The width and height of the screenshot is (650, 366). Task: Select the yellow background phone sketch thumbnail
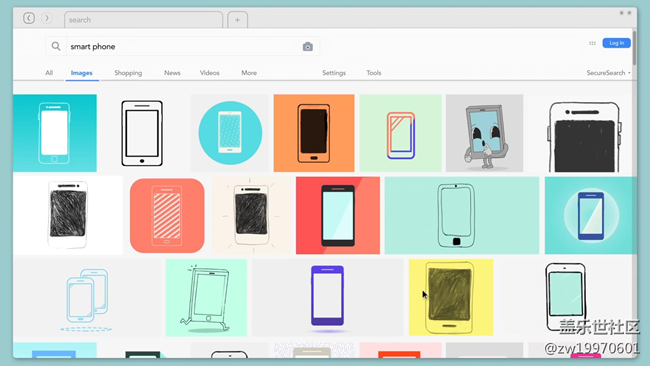[x=451, y=297]
